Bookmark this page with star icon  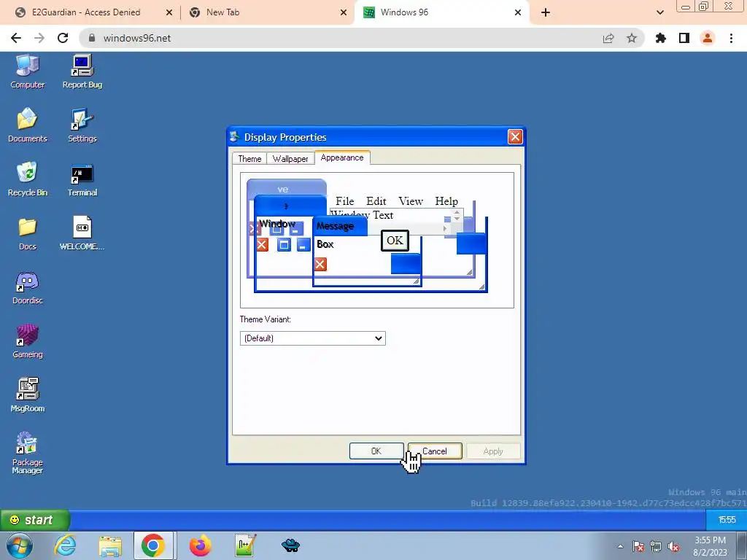coord(632,38)
